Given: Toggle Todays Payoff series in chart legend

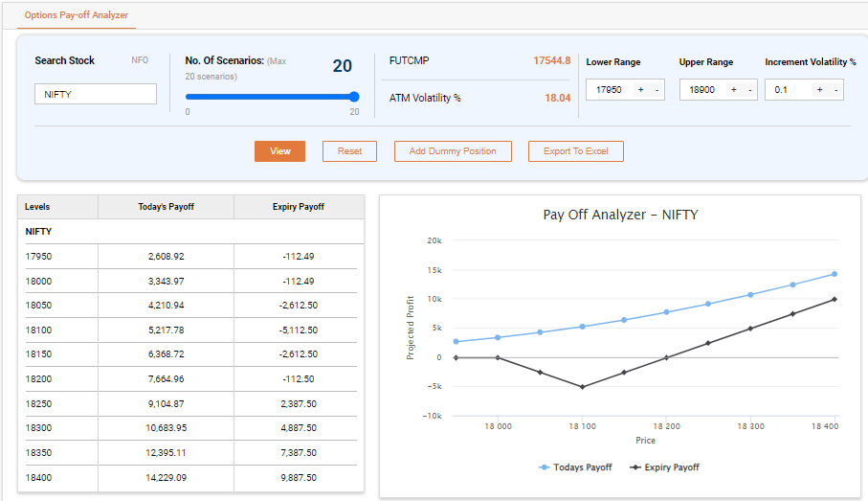Looking at the screenshot, I should [573, 467].
